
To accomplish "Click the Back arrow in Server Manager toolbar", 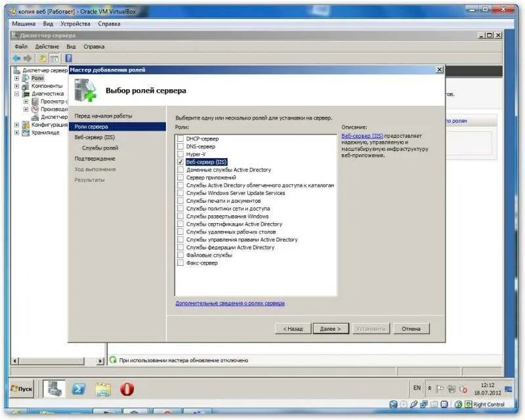I will click(x=16, y=58).
